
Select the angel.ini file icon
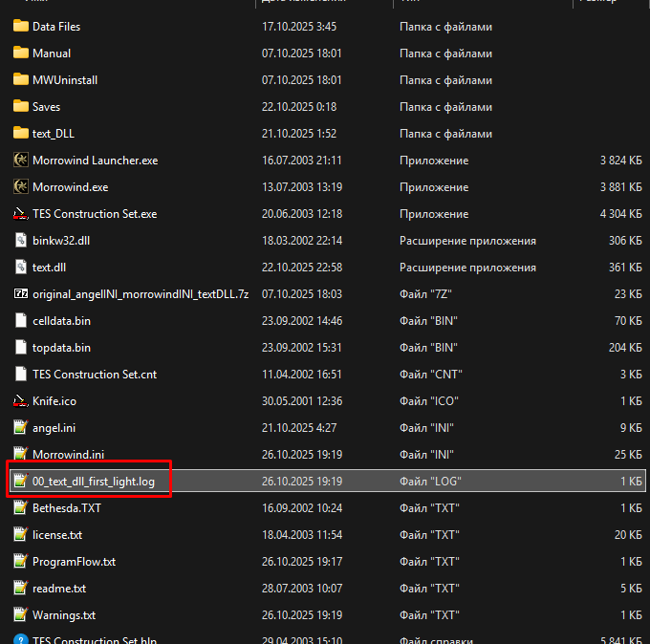21,428
